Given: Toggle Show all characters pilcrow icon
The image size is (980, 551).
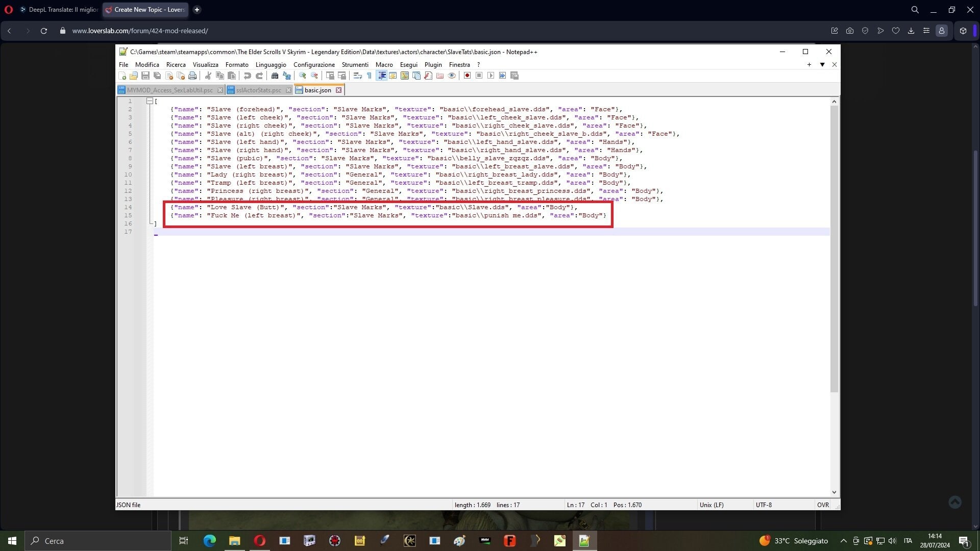Looking at the screenshot, I should pos(369,76).
